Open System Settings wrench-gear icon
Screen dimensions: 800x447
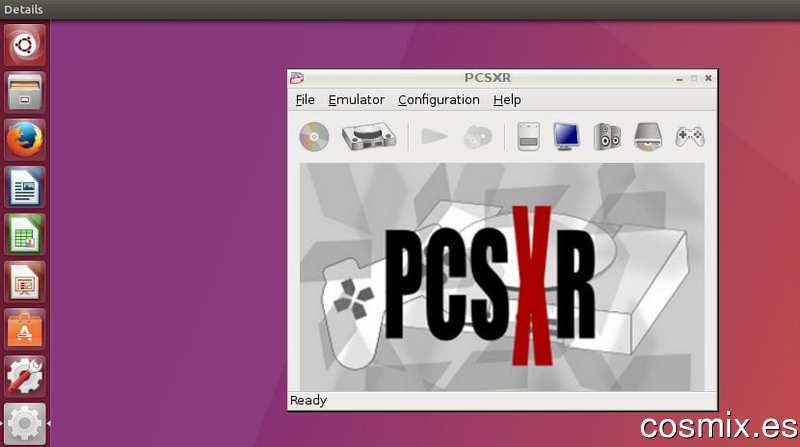[x=24, y=377]
